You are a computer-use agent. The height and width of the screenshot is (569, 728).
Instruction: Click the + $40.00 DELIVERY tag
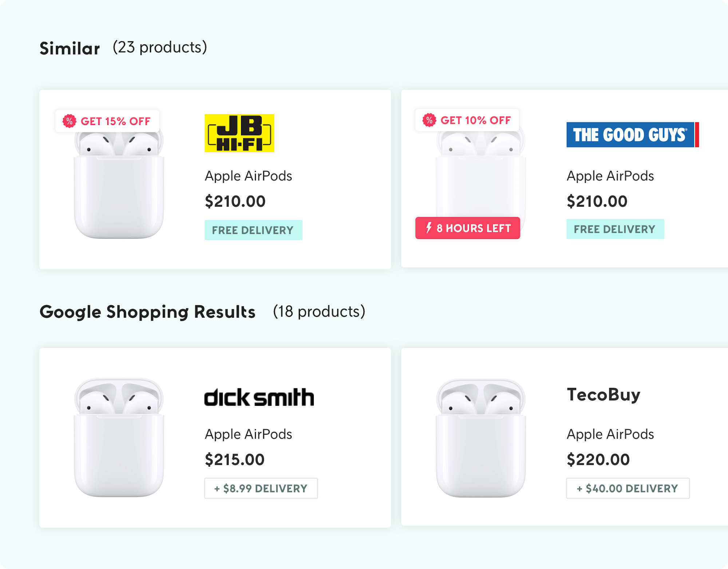[628, 488]
